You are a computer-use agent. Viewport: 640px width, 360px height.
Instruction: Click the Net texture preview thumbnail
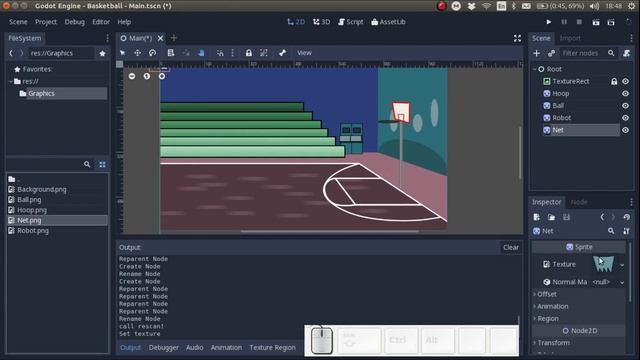(604, 264)
